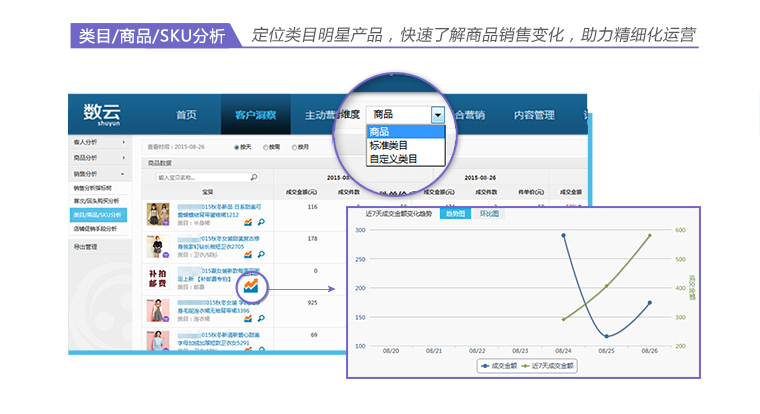Image resolution: width=760 pixels, height=414 pixels.
Task: Click magnifier detail icon for item ending 1212
Action: click(261, 222)
